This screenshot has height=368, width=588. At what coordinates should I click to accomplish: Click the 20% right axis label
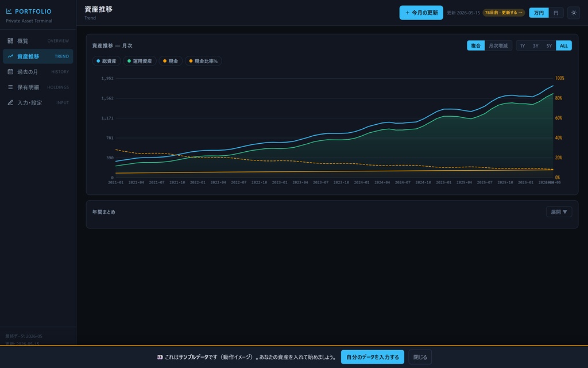558,158
